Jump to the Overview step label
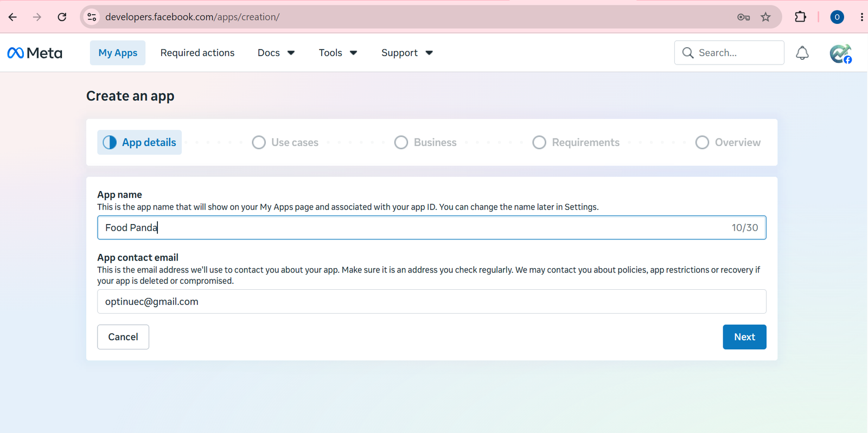Screen dimensions: 868x433 [x=738, y=142]
